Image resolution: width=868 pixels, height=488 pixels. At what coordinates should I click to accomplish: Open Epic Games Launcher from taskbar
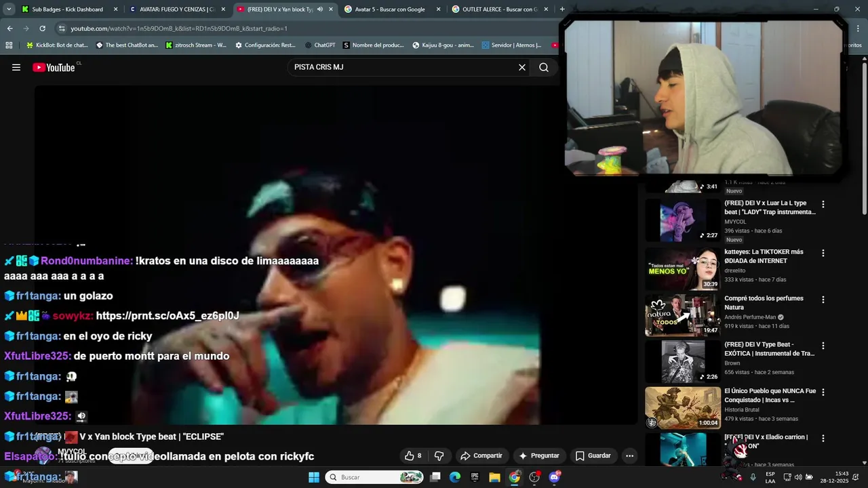coord(475,477)
